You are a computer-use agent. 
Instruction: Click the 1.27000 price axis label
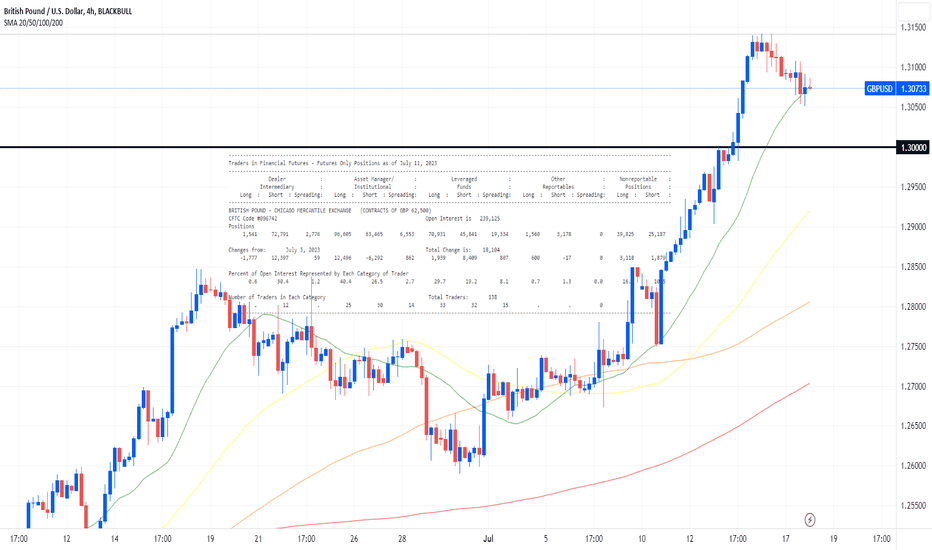914,386
